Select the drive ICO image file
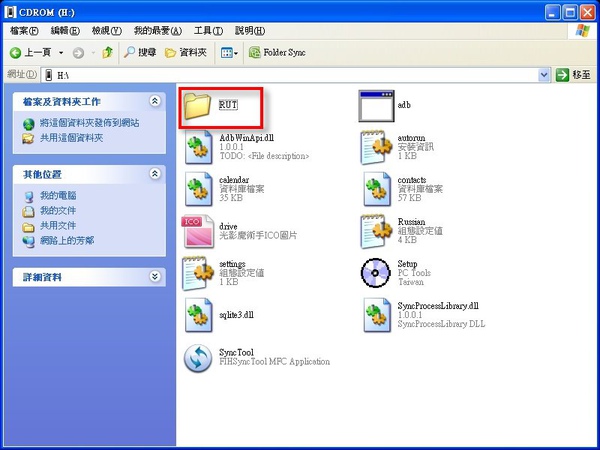600x450 pixels. pyautogui.click(x=198, y=231)
